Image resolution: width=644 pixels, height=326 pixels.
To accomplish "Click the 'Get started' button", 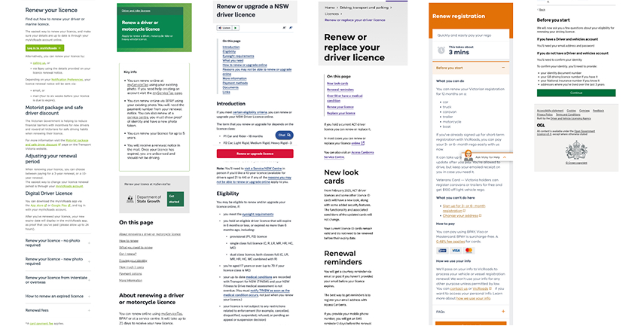I will [175, 199].
